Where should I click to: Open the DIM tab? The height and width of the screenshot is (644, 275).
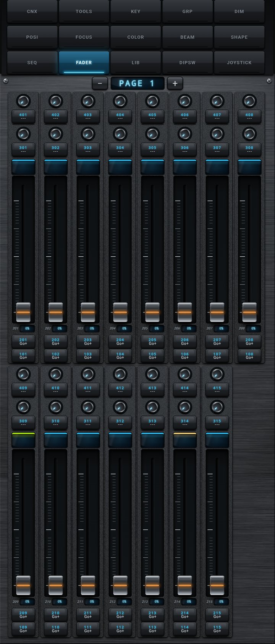[x=239, y=11]
